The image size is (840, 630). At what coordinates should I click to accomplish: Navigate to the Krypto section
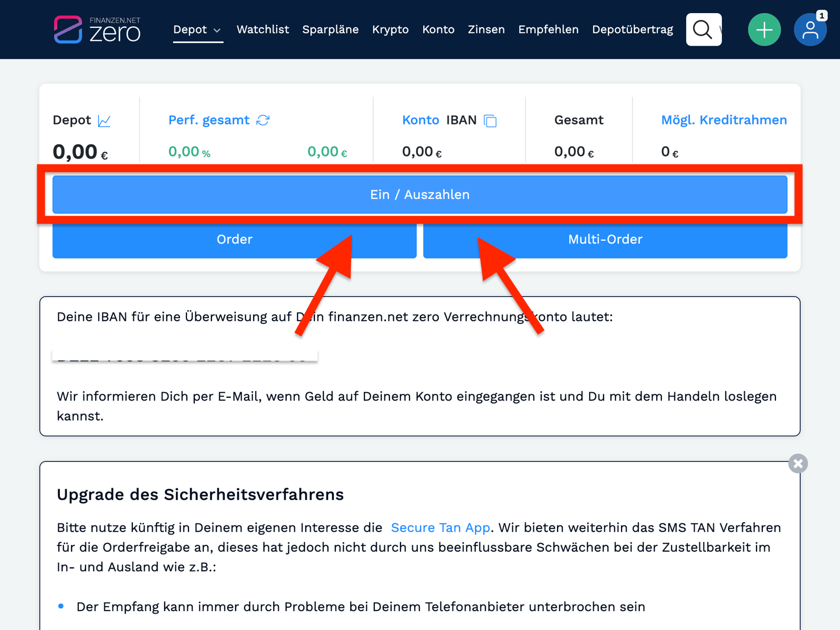point(390,29)
